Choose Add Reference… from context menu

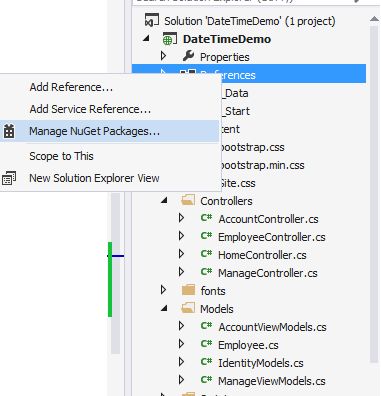click(x=71, y=87)
